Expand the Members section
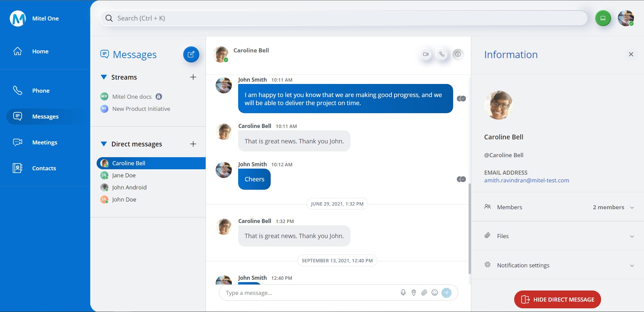644x312 pixels. point(632,208)
